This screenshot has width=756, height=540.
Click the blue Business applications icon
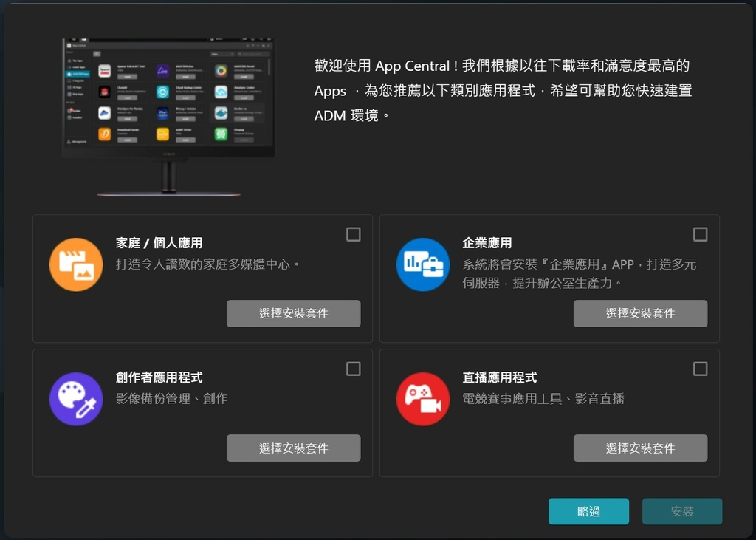[423, 264]
